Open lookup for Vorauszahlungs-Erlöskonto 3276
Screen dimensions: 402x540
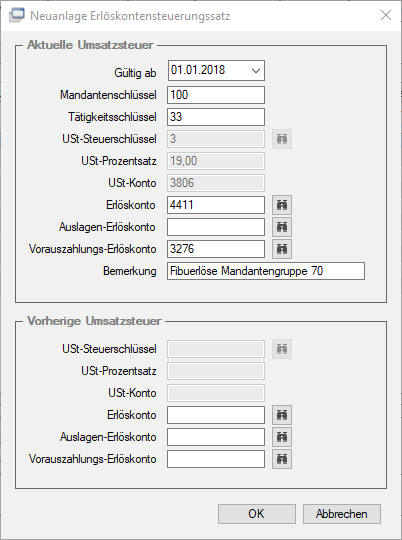coord(282,249)
